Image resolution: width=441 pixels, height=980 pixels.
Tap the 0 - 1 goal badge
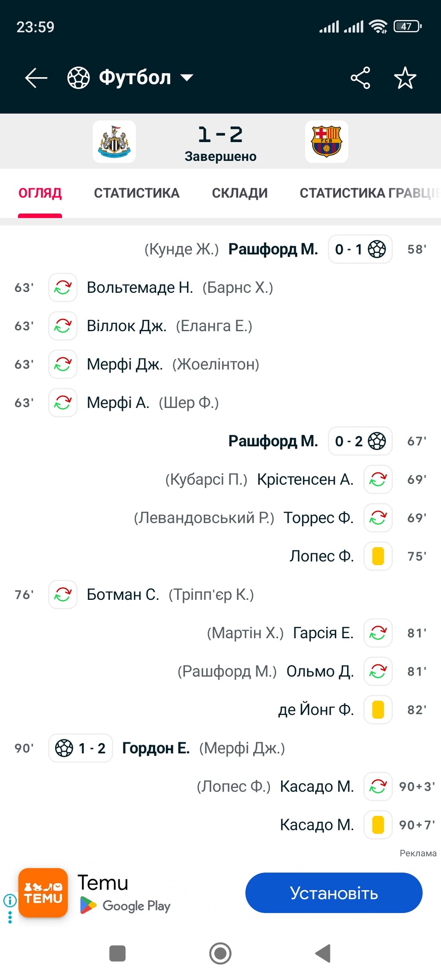coord(360,249)
